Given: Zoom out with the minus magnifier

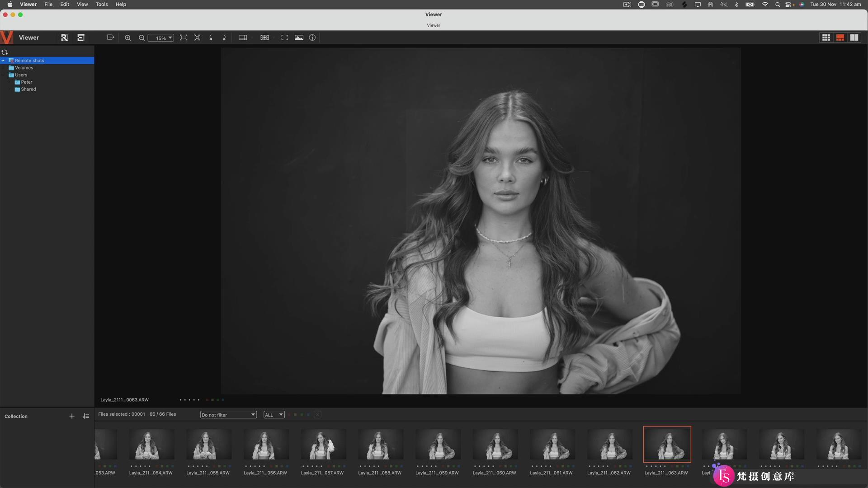Looking at the screenshot, I should pyautogui.click(x=142, y=38).
